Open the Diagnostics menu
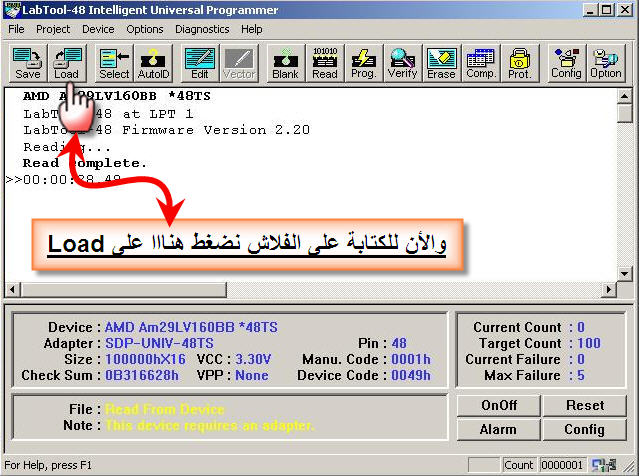 [x=202, y=29]
